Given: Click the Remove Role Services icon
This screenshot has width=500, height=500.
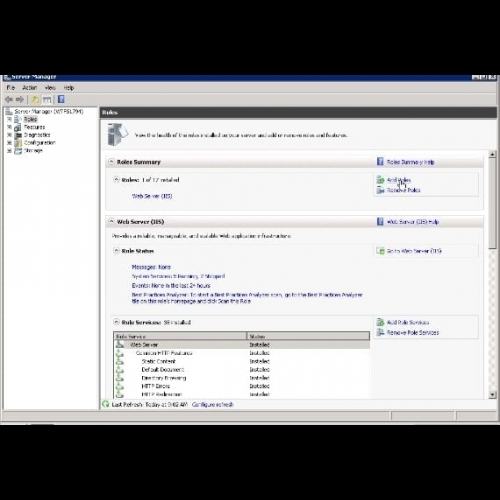Looking at the screenshot, I should 380,332.
